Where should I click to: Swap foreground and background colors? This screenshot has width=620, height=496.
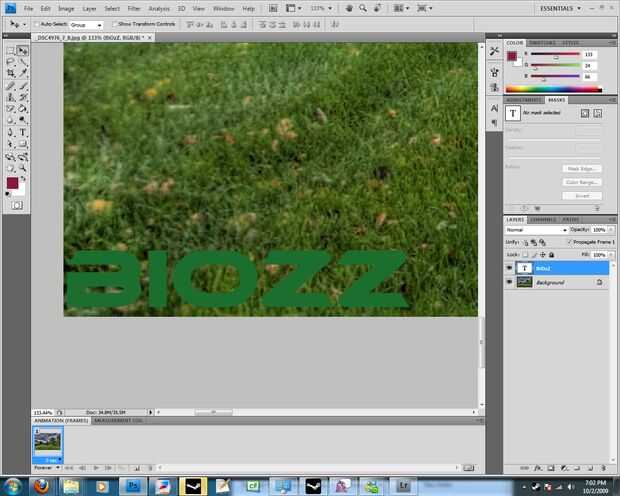tap(23, 179)
